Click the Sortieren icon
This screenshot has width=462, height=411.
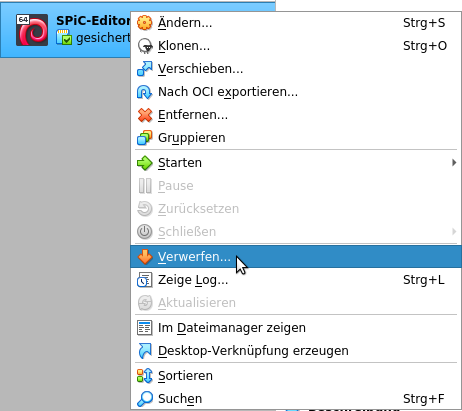pos(145,376)
